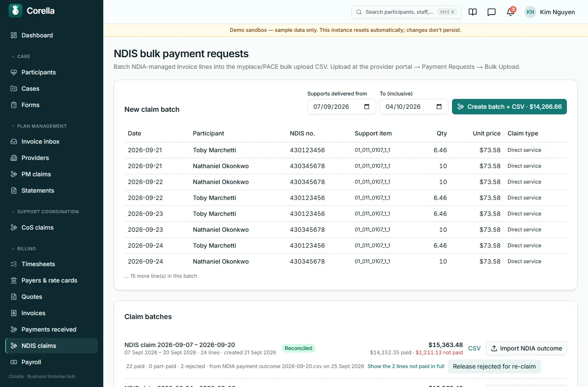This screenshot has width=588, height=387.
Task: Click the Payroll banknote icon
Action: pos(14,362)
